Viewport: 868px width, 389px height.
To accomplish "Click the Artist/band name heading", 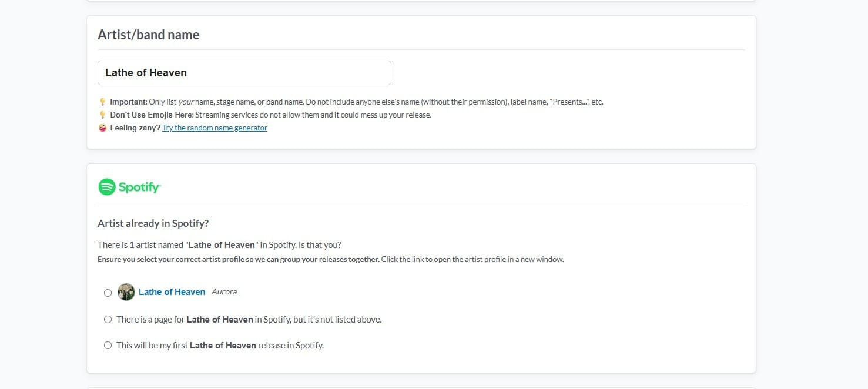I will [x=149, y=35].
